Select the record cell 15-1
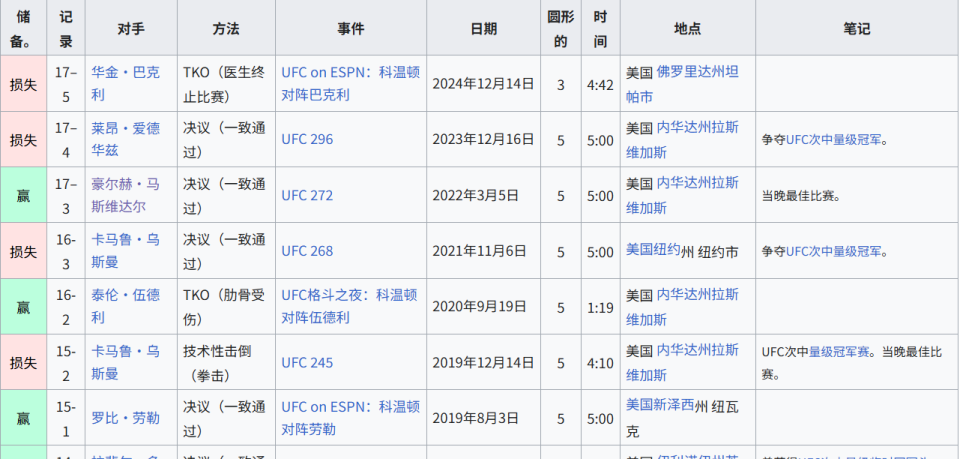The width and height of the screenshot is (960, 459). coord(66,419)
